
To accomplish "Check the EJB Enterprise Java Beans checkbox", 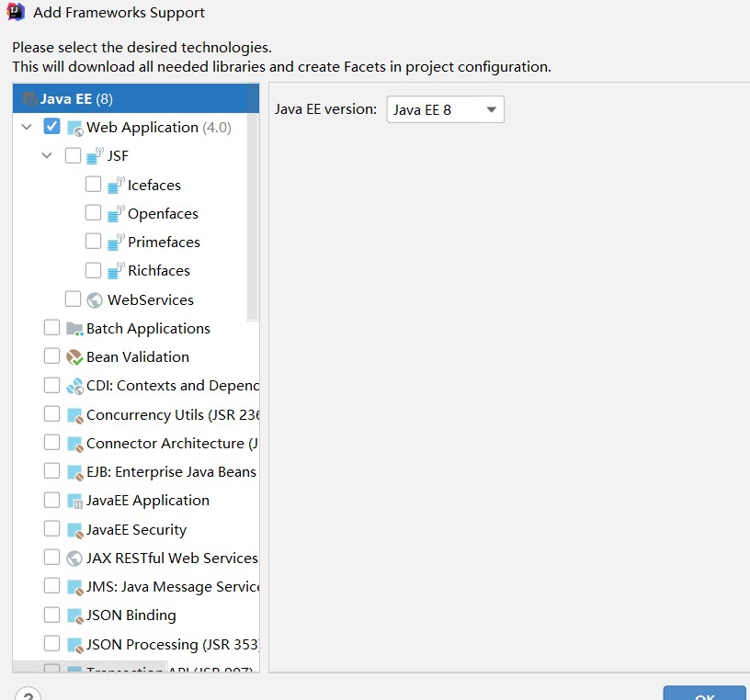I will pyautogui.click(x=51, y=471).
